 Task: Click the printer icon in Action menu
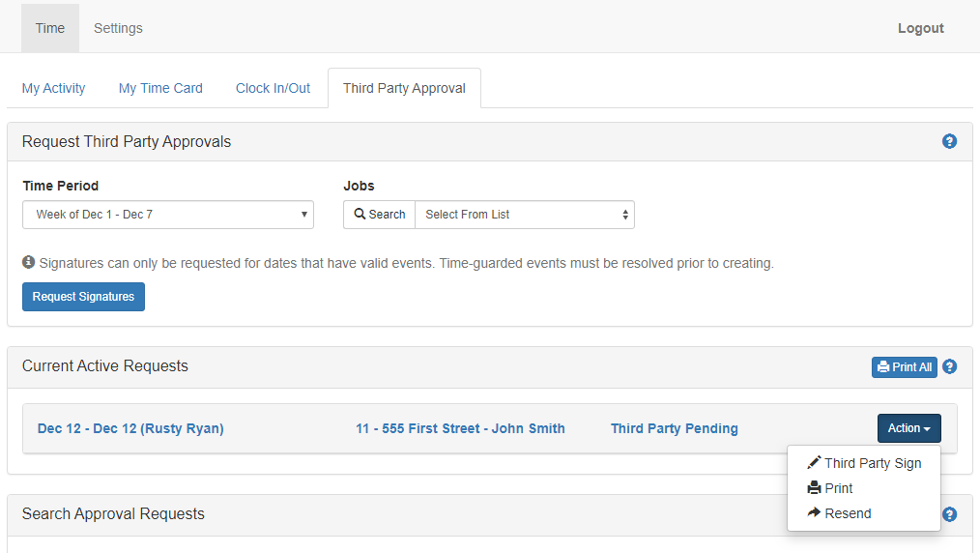(x=814, y=488)
